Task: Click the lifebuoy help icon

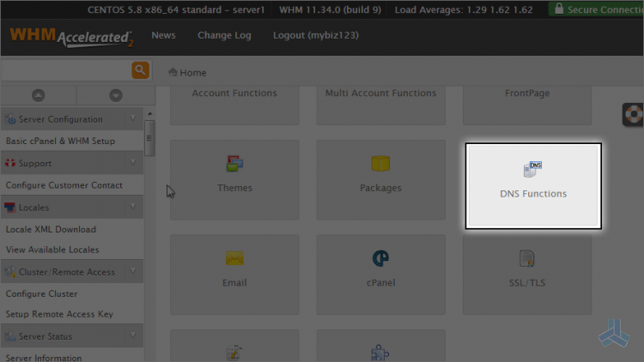Action: click(634, 115)
